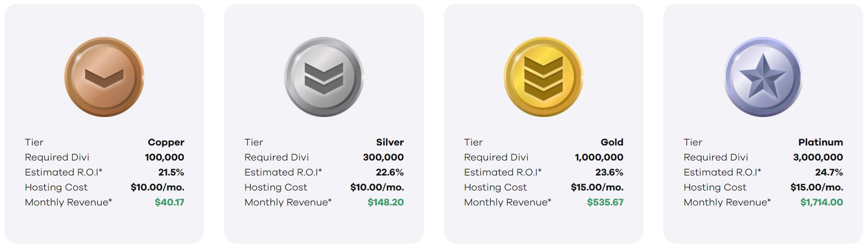Click the $40.17 monthly revenue value

[x=170, y=202]
